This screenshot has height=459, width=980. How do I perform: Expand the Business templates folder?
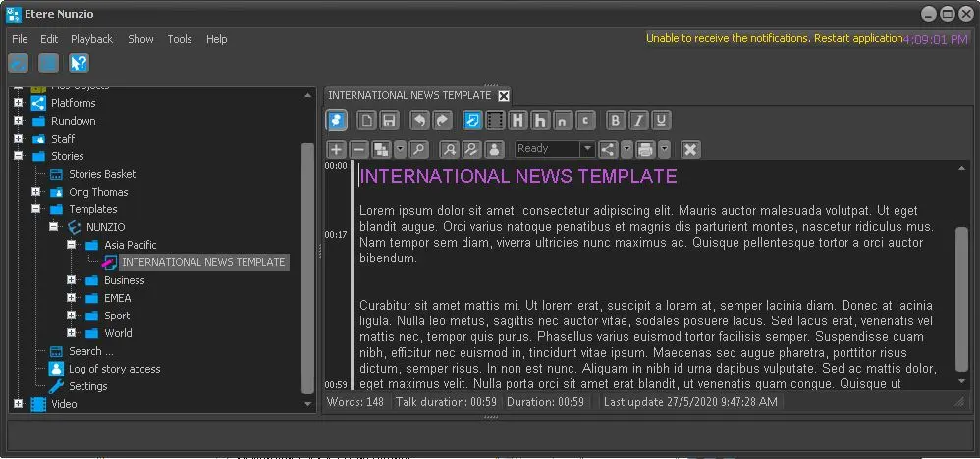click(72, 280)
